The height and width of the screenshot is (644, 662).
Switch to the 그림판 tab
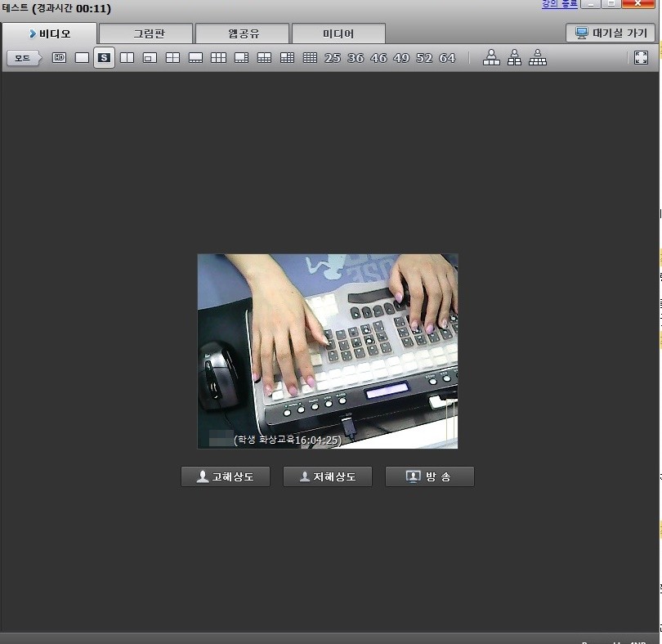pos(145,34)
